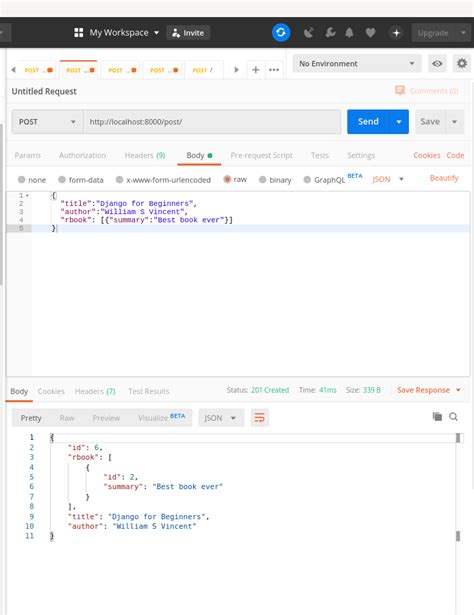Click the blue Send button
474x615 pixels.
coord(368,122)
